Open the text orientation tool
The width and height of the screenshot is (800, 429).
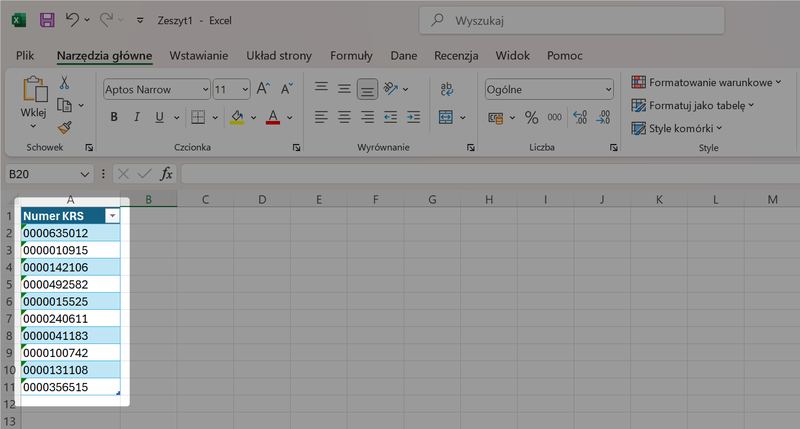[x=391, y=89]
